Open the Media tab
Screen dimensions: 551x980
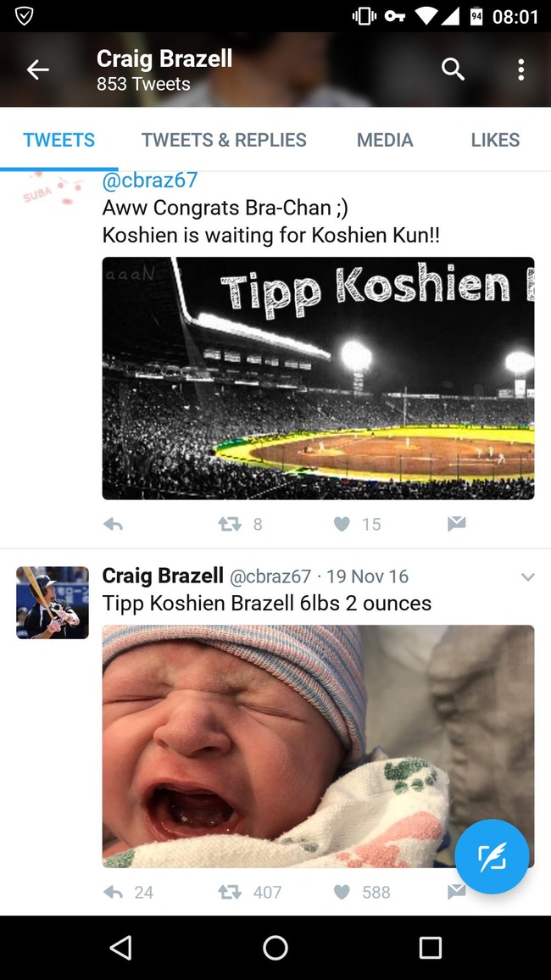point(385,140)
